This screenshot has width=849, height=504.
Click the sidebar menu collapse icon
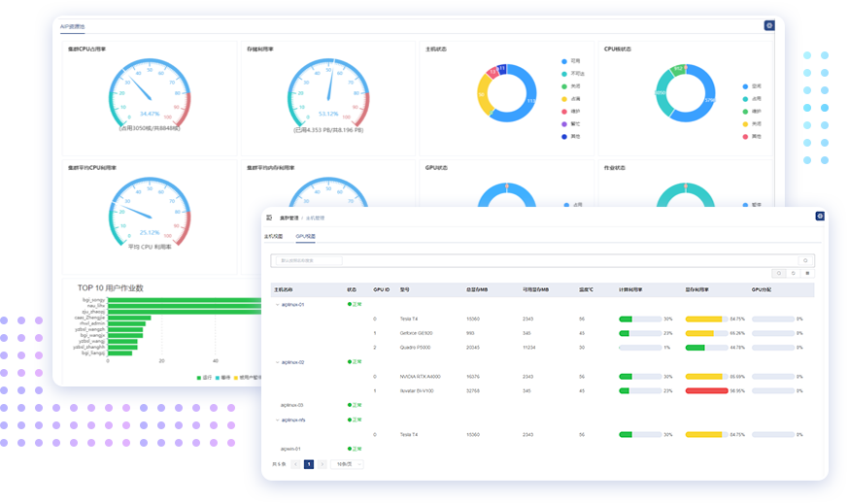tap(269, 218)
